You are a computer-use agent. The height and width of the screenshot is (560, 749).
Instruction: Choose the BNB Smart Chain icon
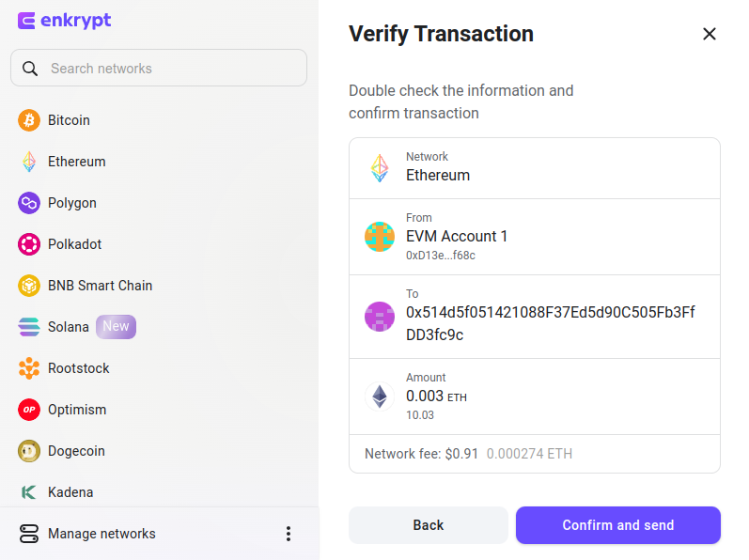(29, 286)
